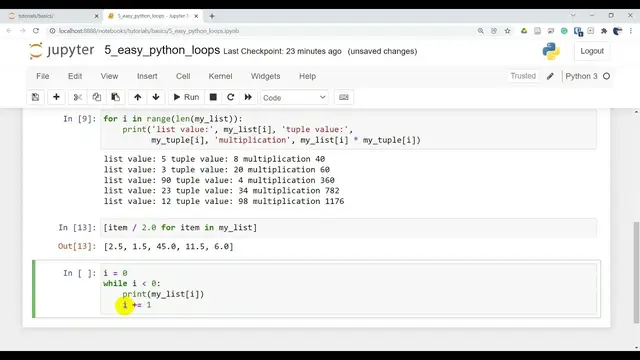Open the Widgets menu
Image resolution: width=640 pixels, height=360 pixels.
[x=265, y=76]
